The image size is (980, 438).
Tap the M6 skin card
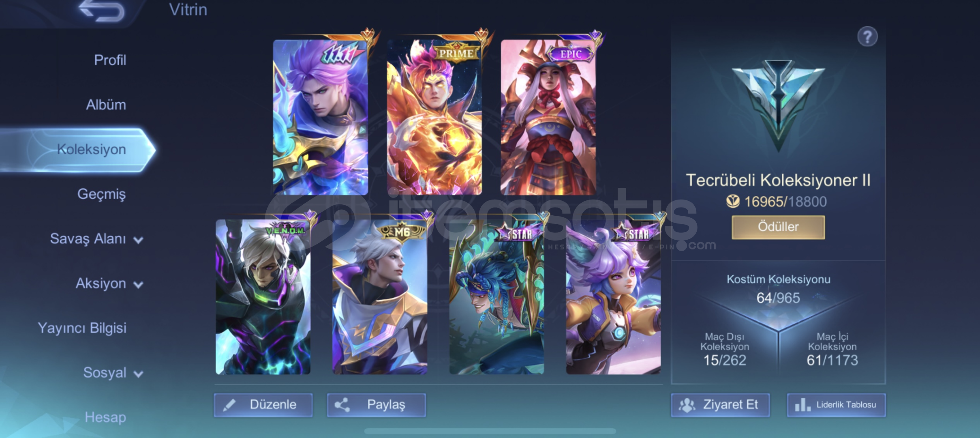(380, 297)
